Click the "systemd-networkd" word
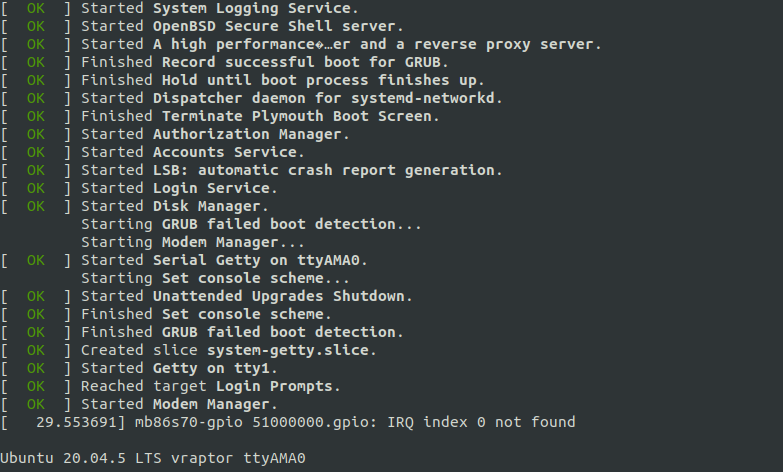The height and width of the screenshot is (472, 783). click(x=422, y=98)
